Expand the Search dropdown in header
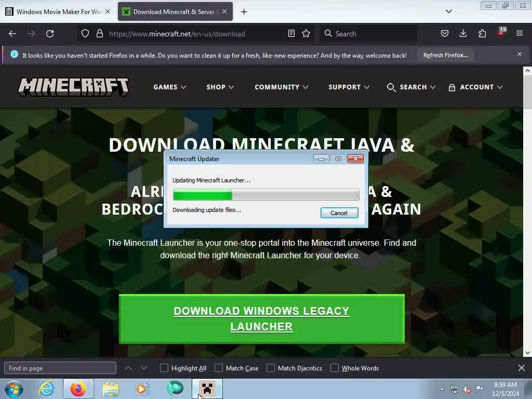This screenshot has height=399, width=532. pos(417,87)
